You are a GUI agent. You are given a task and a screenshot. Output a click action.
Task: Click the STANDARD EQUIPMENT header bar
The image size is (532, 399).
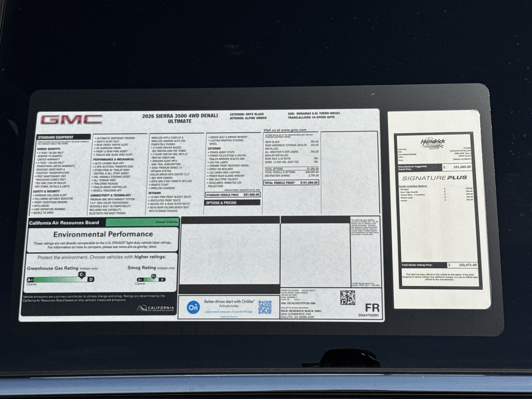tap(64, 137)
